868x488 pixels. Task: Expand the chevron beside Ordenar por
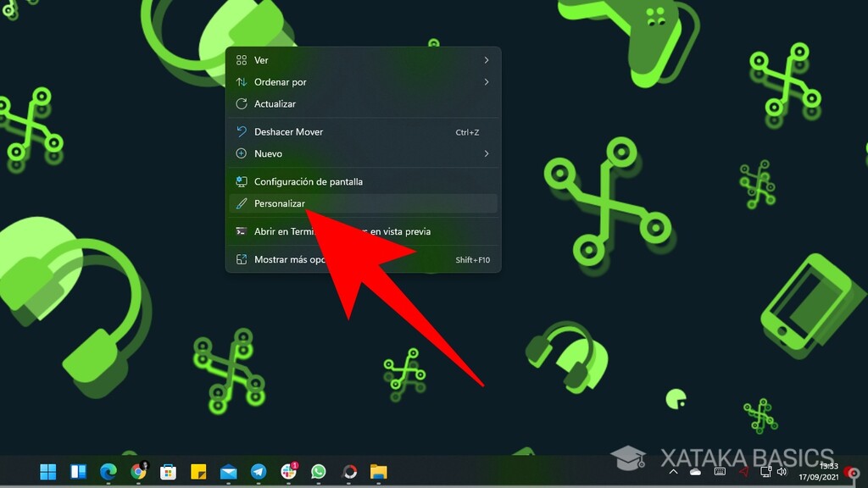tap(486, 82)
